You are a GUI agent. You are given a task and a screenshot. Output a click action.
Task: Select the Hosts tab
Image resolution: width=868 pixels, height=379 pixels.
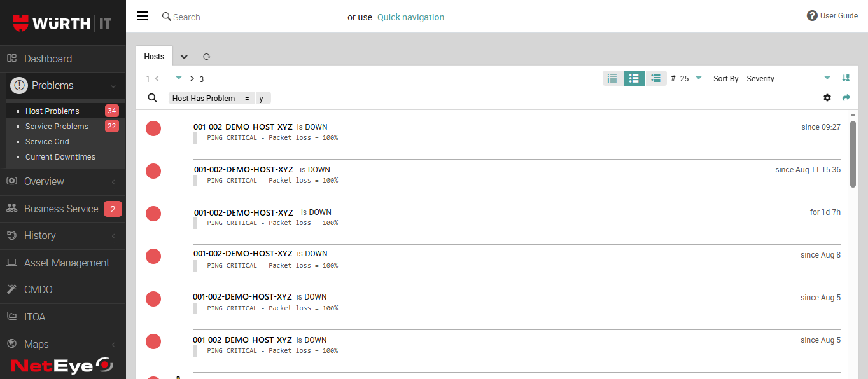click(154, 57)
